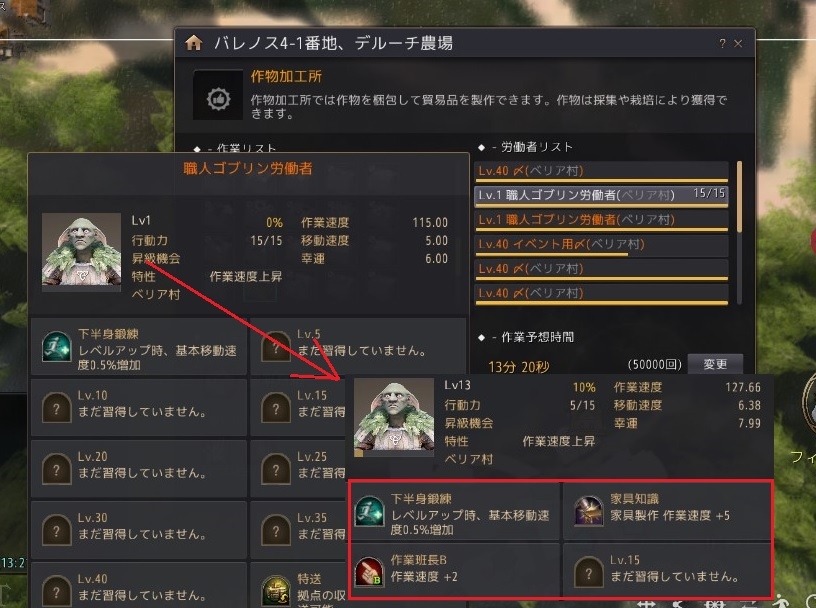Click the 特送 skill icon
This screenshot has height=608, width=816.
click(x=276, y=590)
